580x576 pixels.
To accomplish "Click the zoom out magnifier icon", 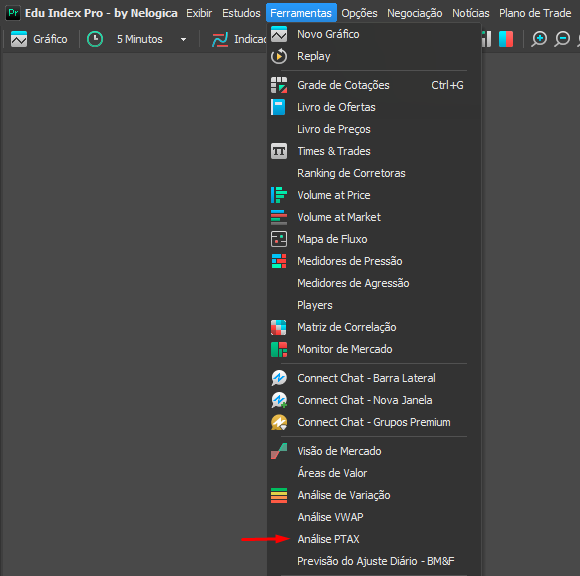I will [x=562, y=39].
